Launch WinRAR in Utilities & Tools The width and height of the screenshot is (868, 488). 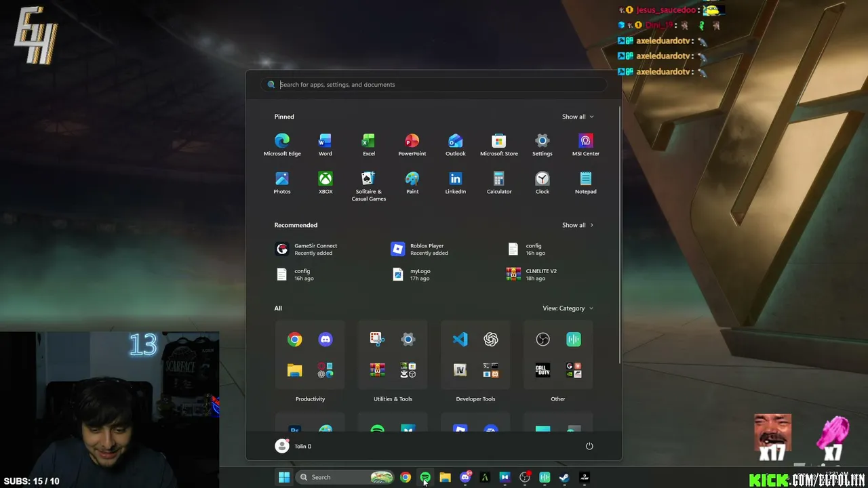coord(377,370)
